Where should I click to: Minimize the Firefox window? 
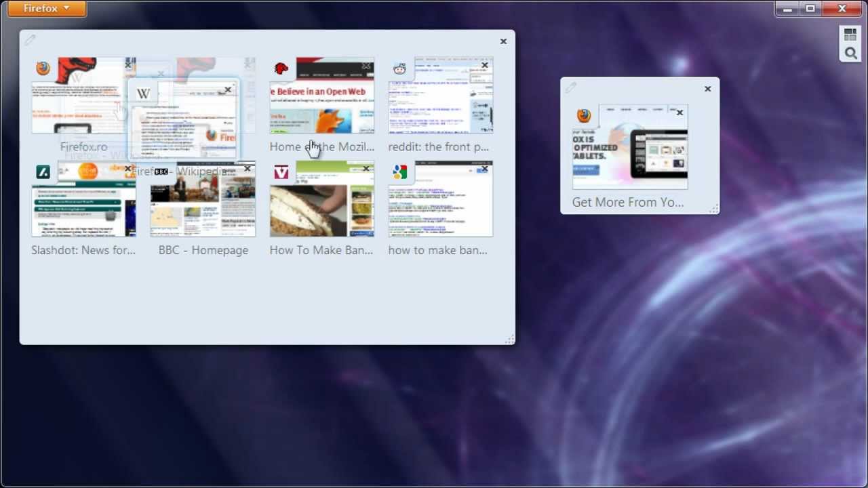[787, 9]
